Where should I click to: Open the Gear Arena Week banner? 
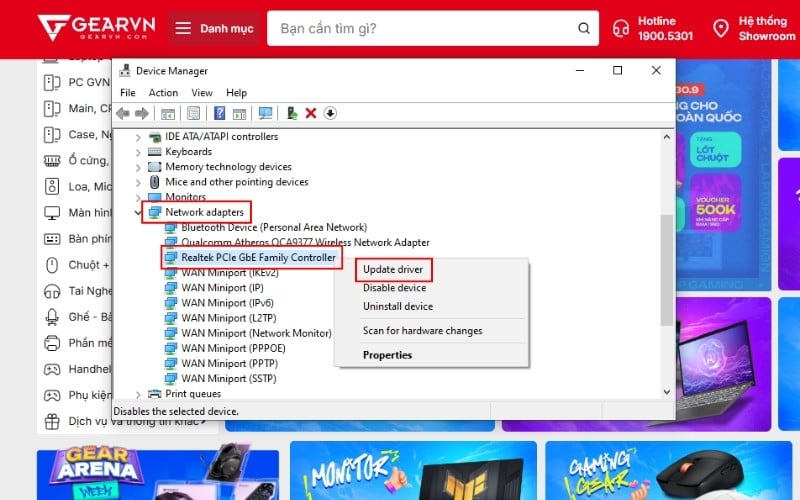158,471
